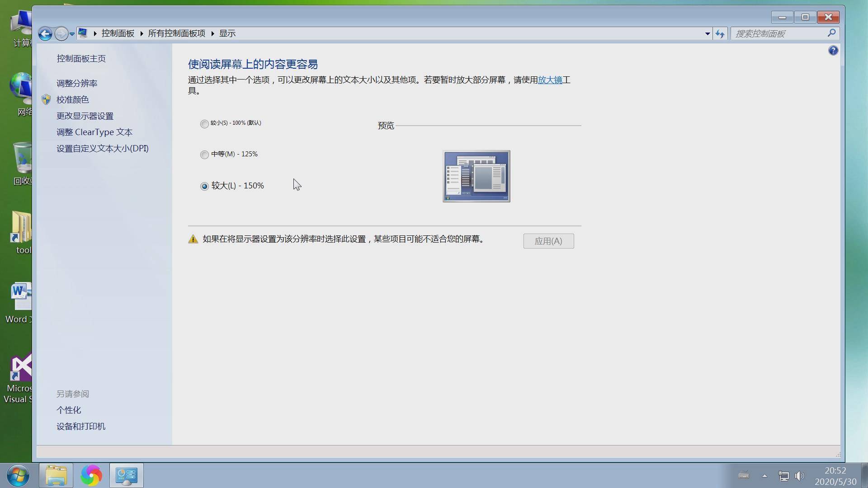Select 较大(L) - 150% radio button
868x488 pixels.
click(x=204, y=185)
